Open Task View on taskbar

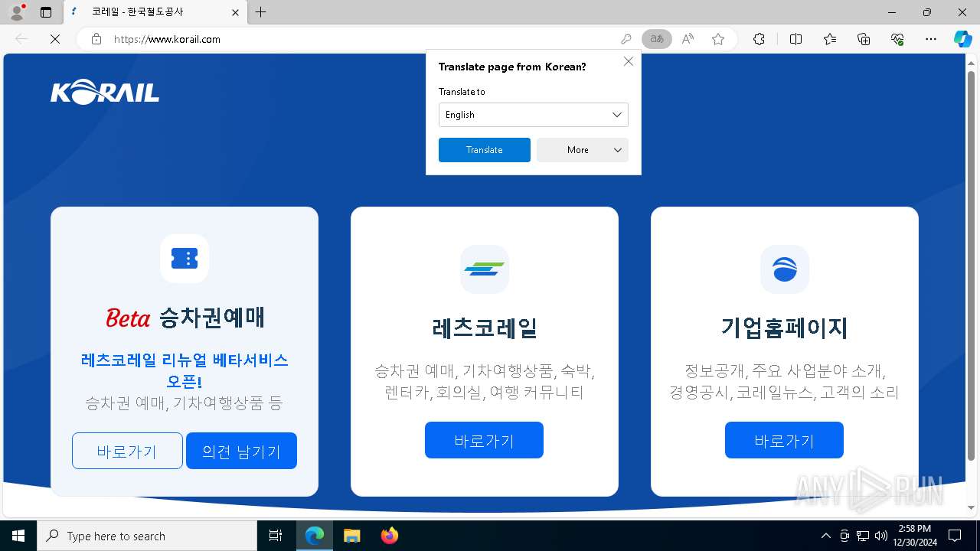[276, 536]
